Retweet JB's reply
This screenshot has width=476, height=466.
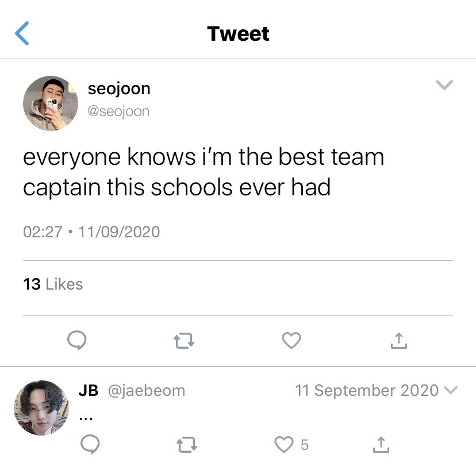187,445
